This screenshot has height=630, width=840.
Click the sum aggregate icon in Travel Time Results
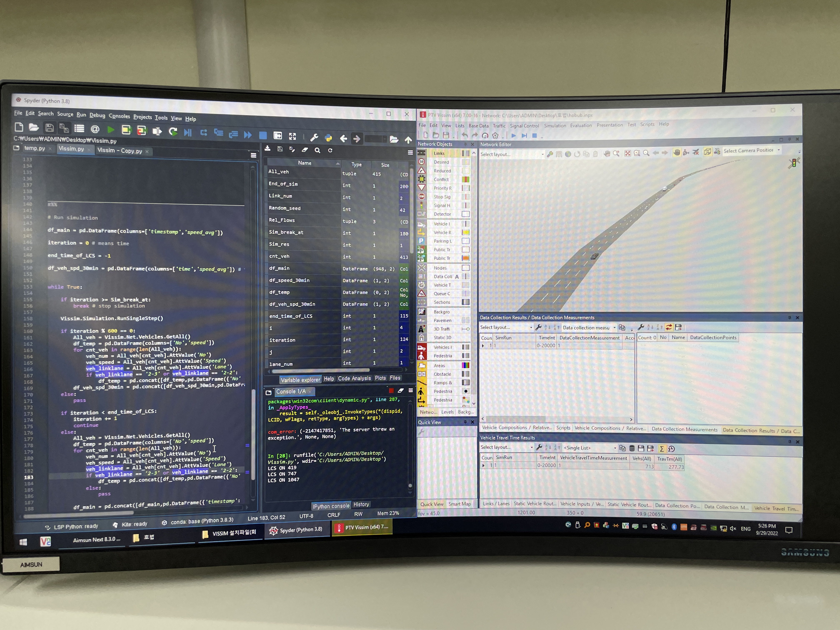pos(662,449)
